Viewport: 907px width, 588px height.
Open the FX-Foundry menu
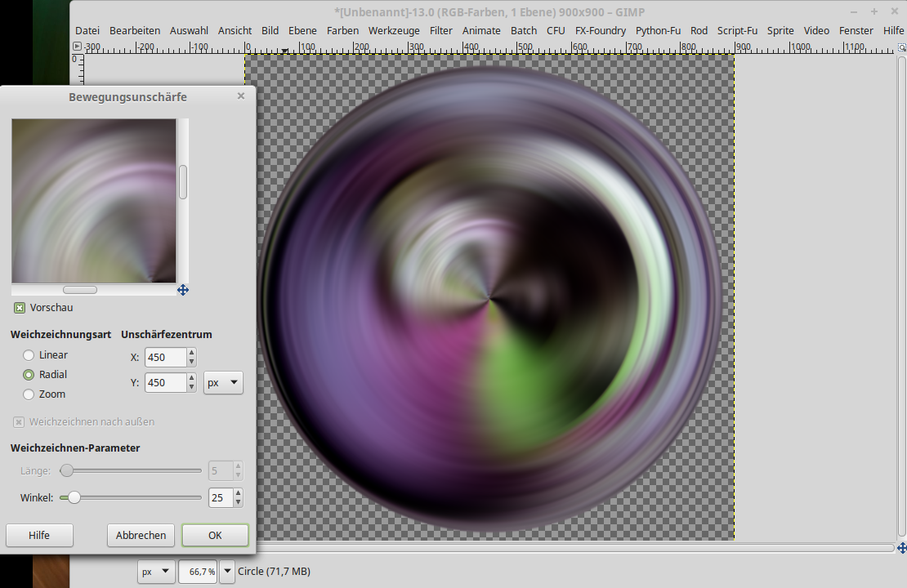(x=601, y=31)
